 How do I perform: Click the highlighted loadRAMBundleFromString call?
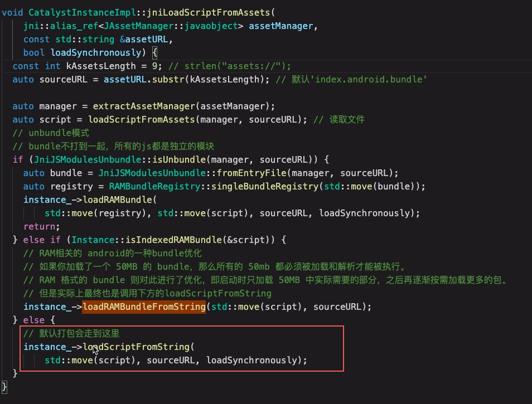point(144,307)
